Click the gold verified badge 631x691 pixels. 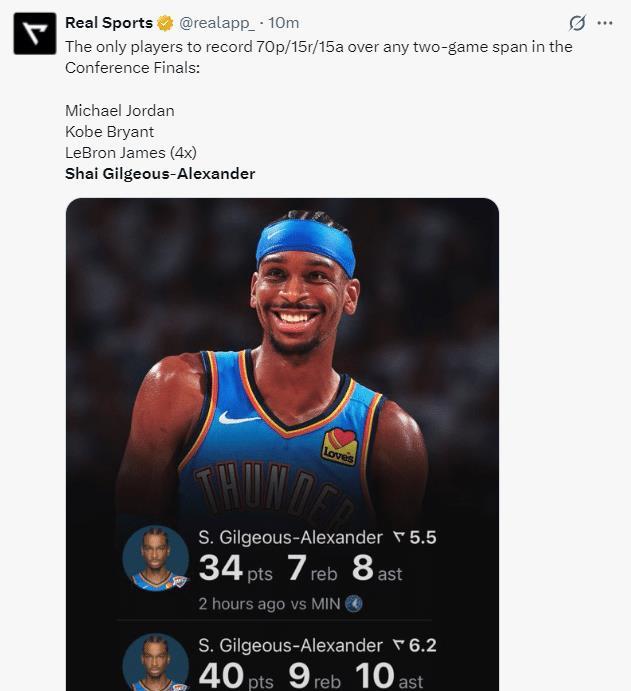(x=165, y=23)
